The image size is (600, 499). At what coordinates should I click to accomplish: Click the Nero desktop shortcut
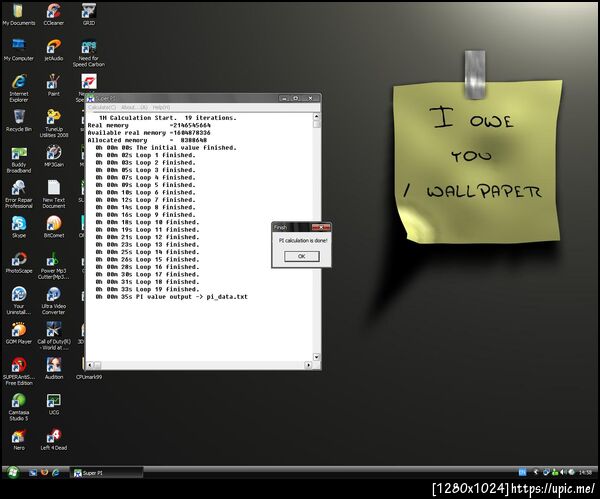click(x=19, y=440)
